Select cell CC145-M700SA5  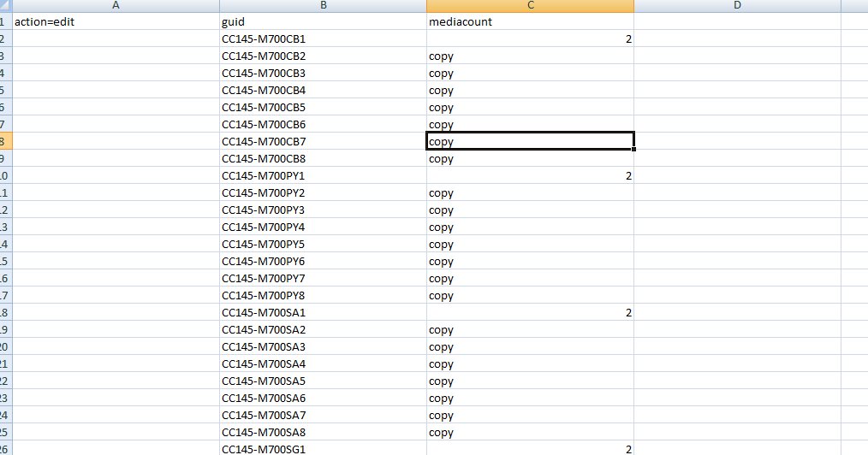(x=324, y=381)
